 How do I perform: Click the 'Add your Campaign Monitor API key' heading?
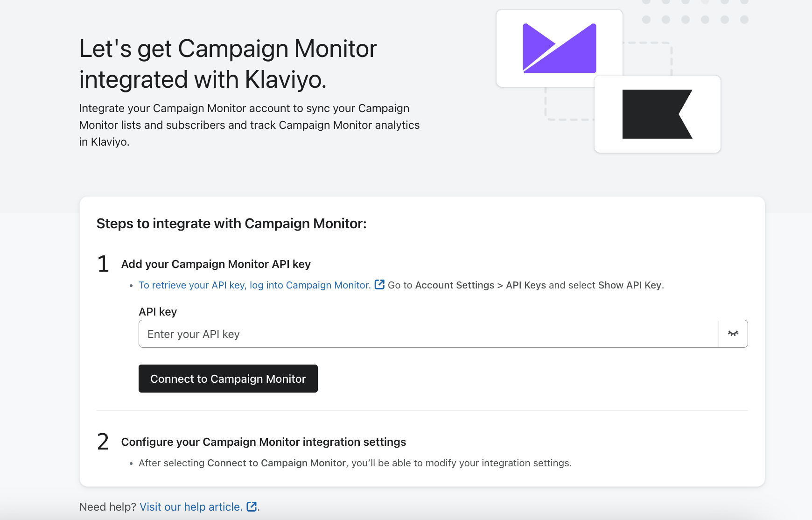[216, 264]
